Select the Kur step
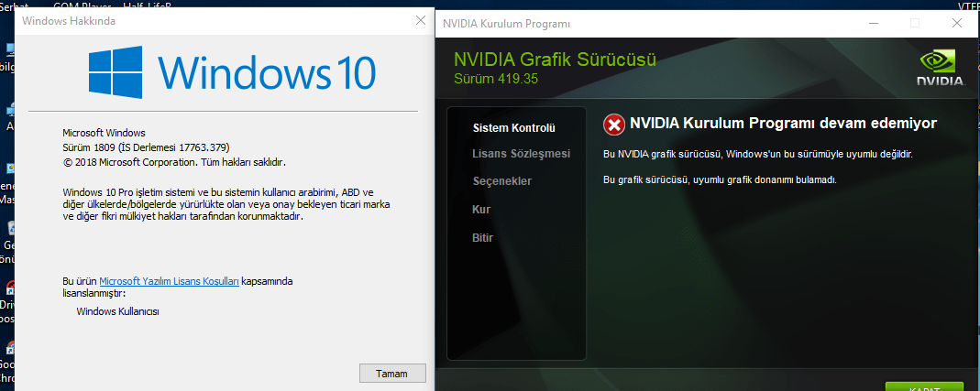 pos(481,210)
